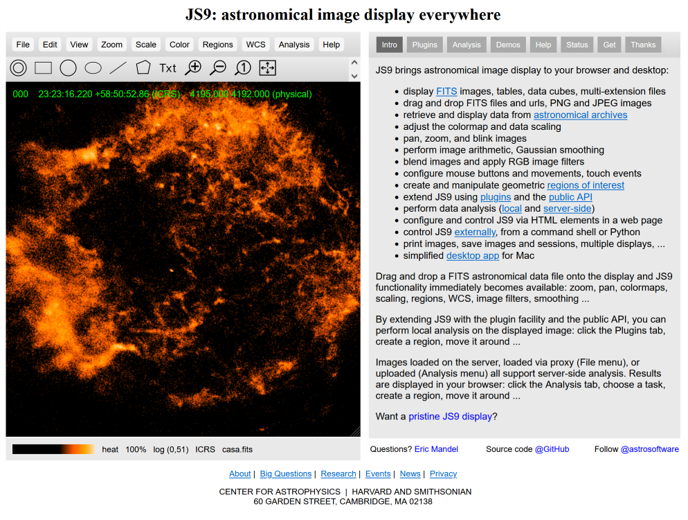The height and width of the screenshot is (520, 688).
Task: Click the zoom out magnifier icon
Action: click(x=218, y=68)
